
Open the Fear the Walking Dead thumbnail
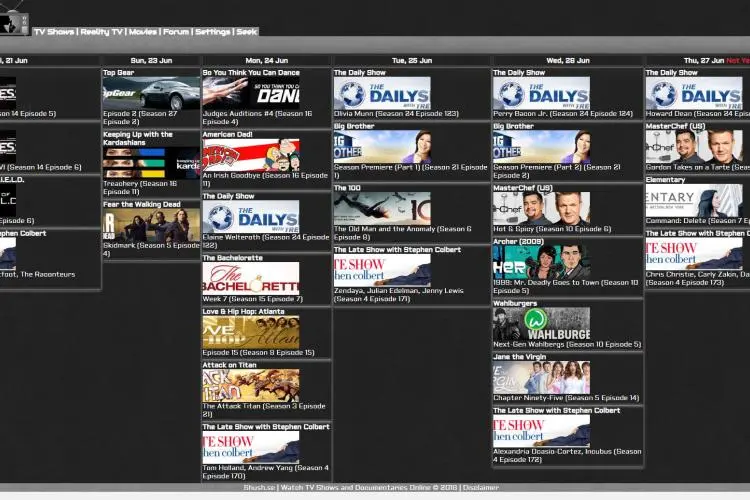[x=151, y=225]
